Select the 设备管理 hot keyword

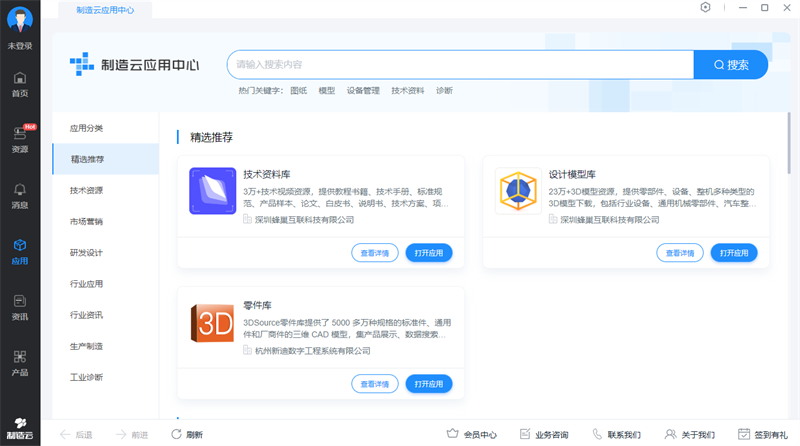(x=363, y=91)
